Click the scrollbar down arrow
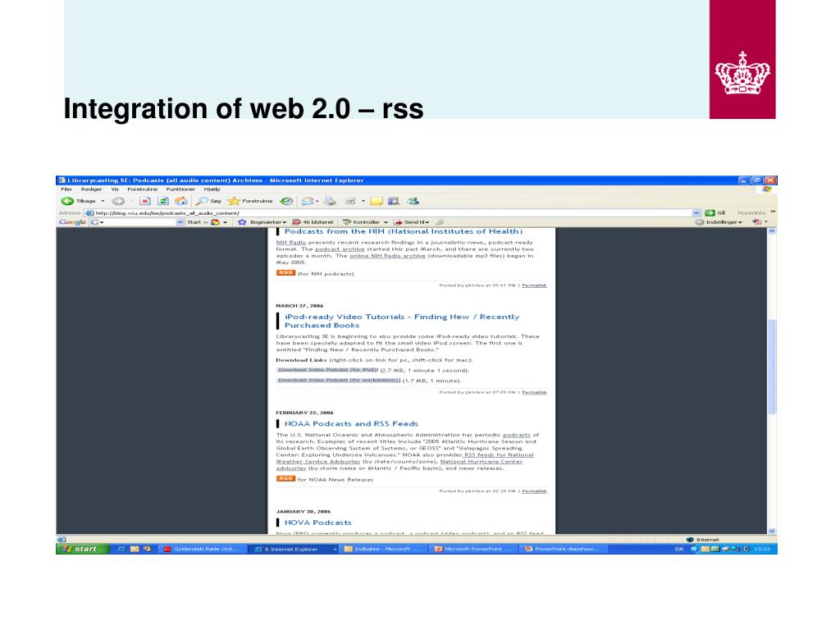 772,531
